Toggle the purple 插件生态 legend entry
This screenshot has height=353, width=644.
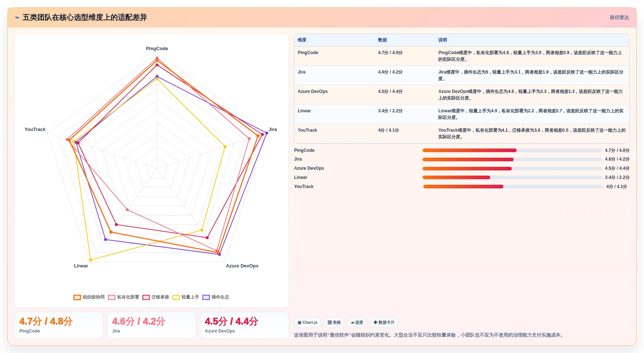[216, 297]
